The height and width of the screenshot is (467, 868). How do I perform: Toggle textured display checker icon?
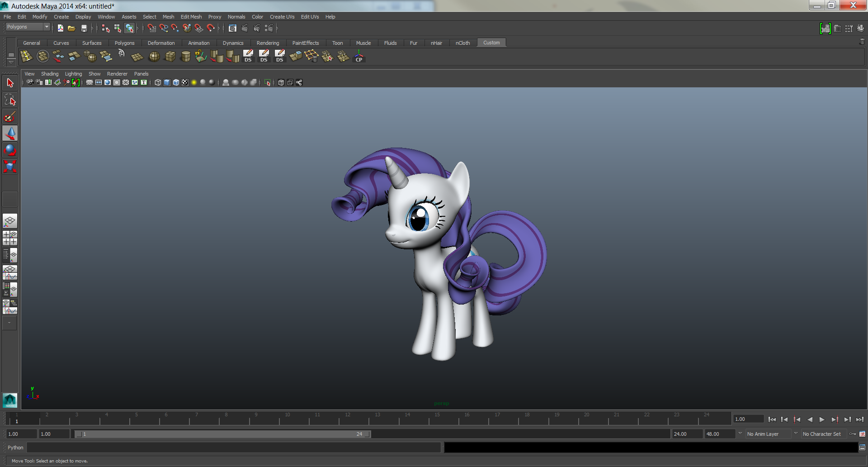185,82
